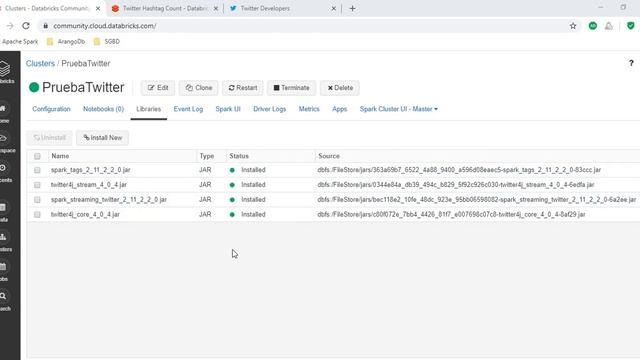Select spark_streaming_twitter_2_11_2_2_0.jar library name
The width and height of the screenshot is (640, 360).
pyautogui.click(x=109, y=200)
